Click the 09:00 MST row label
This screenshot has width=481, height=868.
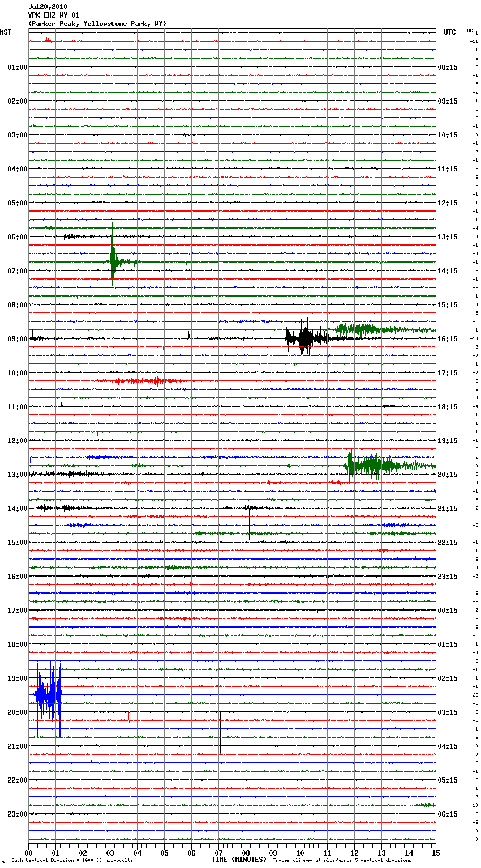[18, 339]
